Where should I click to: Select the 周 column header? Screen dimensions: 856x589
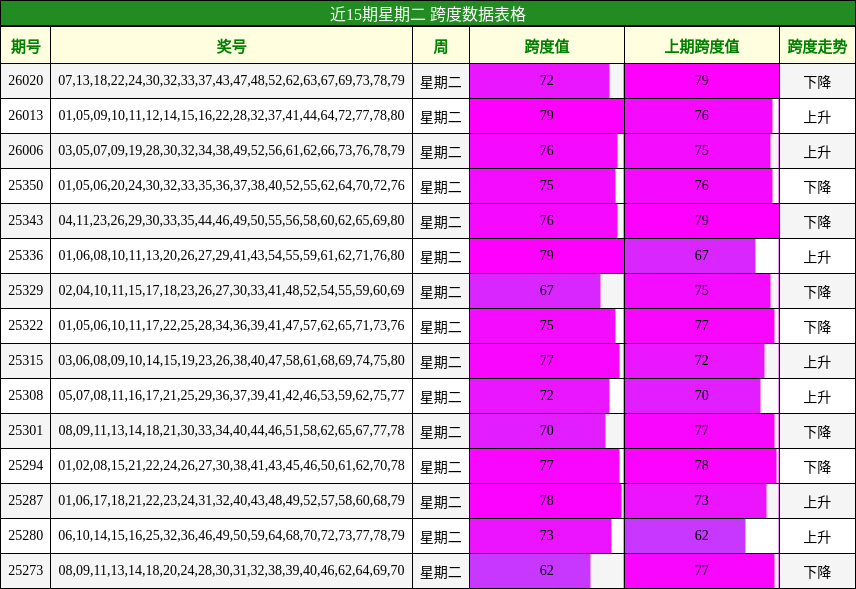[x=441, y=46]
